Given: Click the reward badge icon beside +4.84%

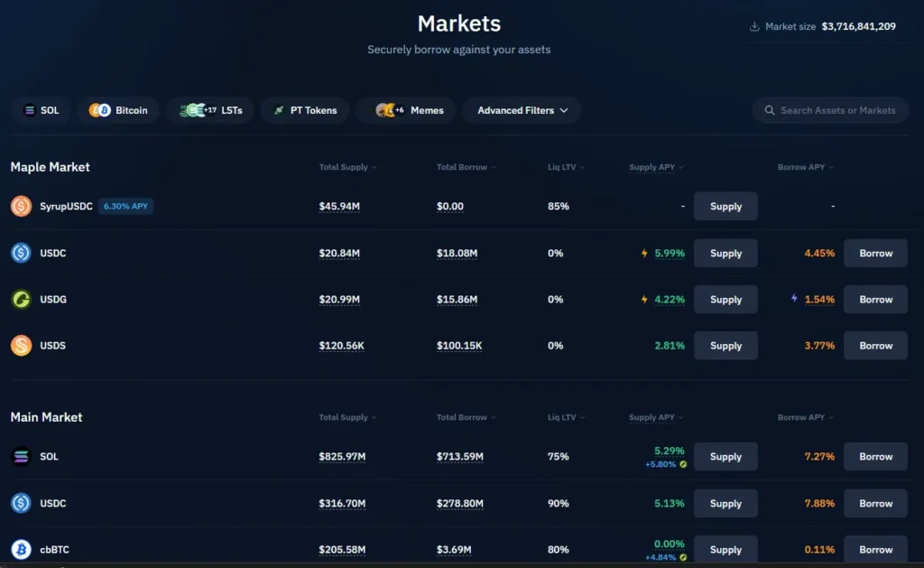Looking at the screenshot, I should coord(683,557).
